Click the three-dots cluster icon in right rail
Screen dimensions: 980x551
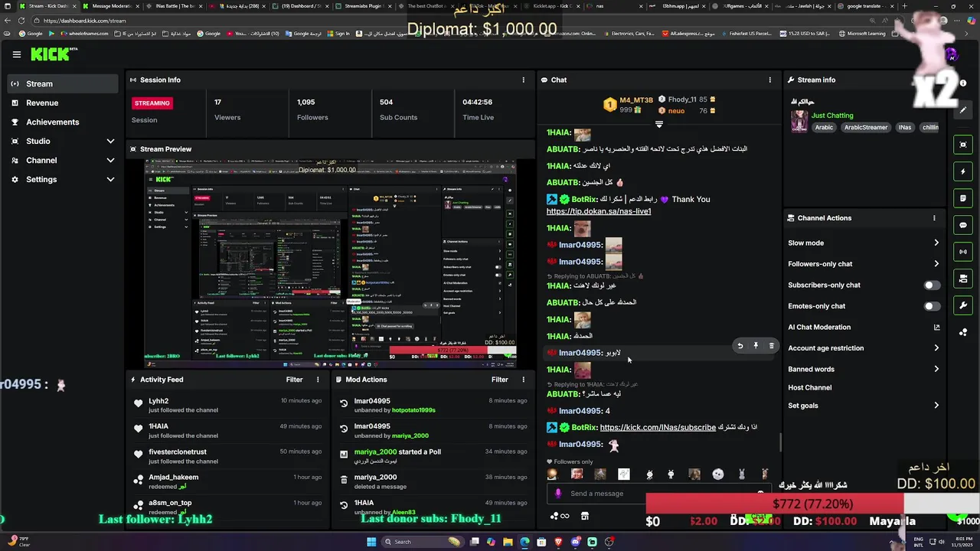coord(963,332)
